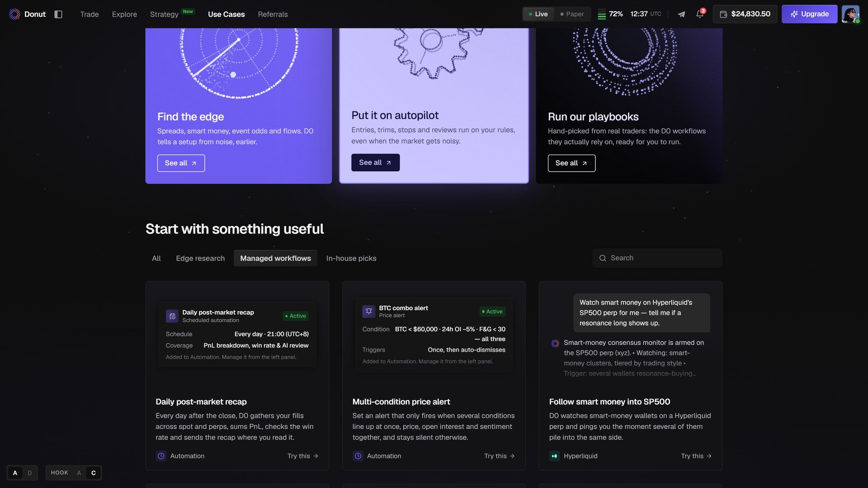Click the BTC combo alert bell icon
This screenshot has width=868, height=488.
[369, 311]
